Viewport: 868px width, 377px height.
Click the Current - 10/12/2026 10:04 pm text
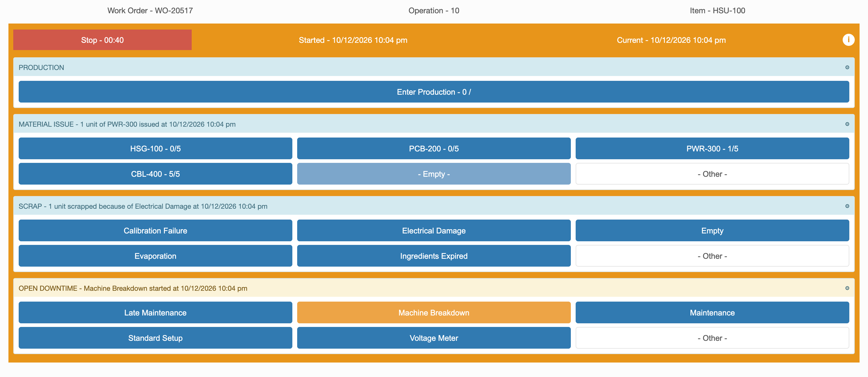click(x=671, y=40)
